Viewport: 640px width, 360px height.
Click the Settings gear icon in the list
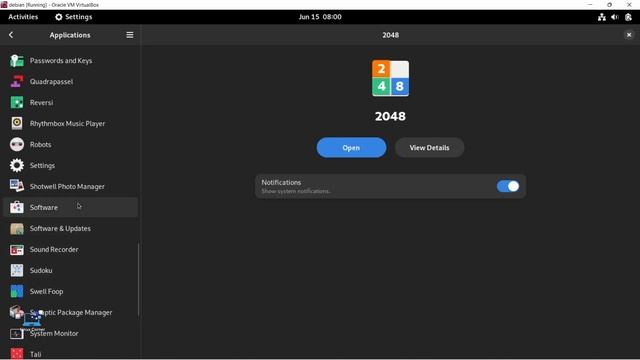(x=17, y=165)
